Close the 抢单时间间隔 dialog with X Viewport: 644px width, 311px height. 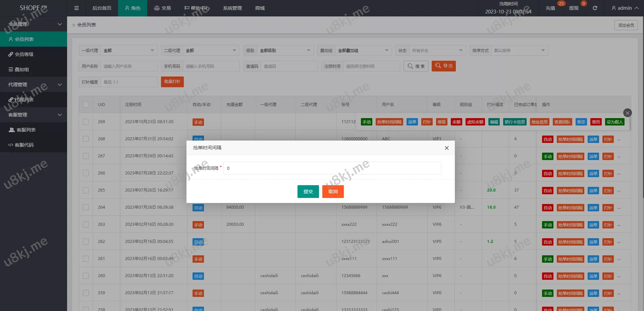(446, 148)
